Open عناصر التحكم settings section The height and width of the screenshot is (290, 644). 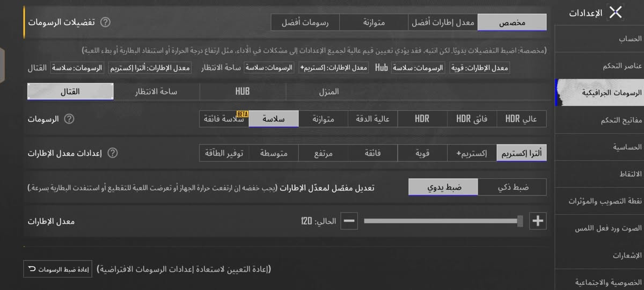point(599,66)
